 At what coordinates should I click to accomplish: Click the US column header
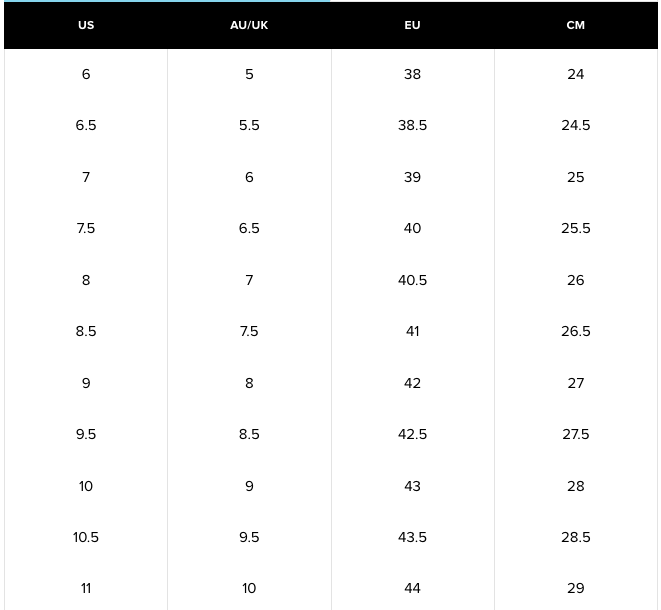click(x=86, y=25)
